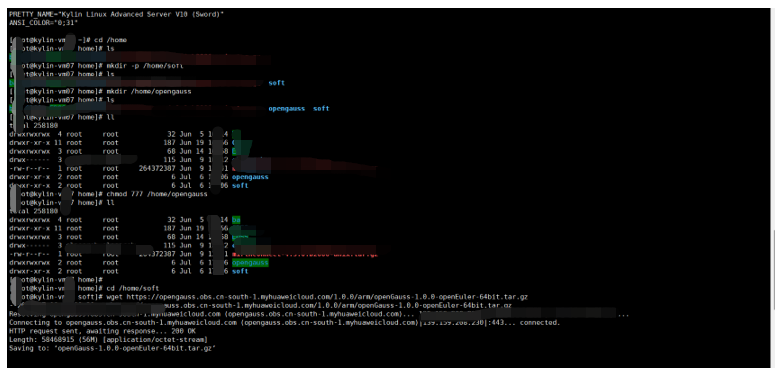Click the '[application/octet-stream]' content type
The width and height of the screenshot is (775, 371).
pyautogui.click(x=155, y=340)
